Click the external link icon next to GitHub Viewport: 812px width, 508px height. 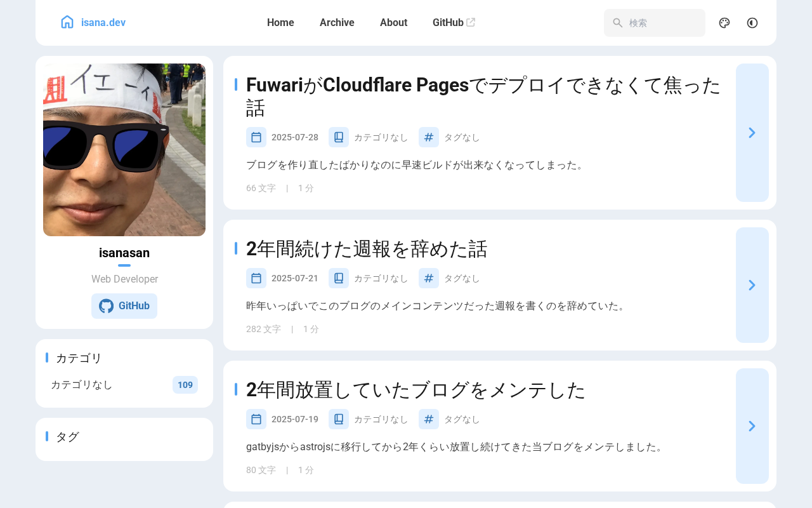coord(471,22)
